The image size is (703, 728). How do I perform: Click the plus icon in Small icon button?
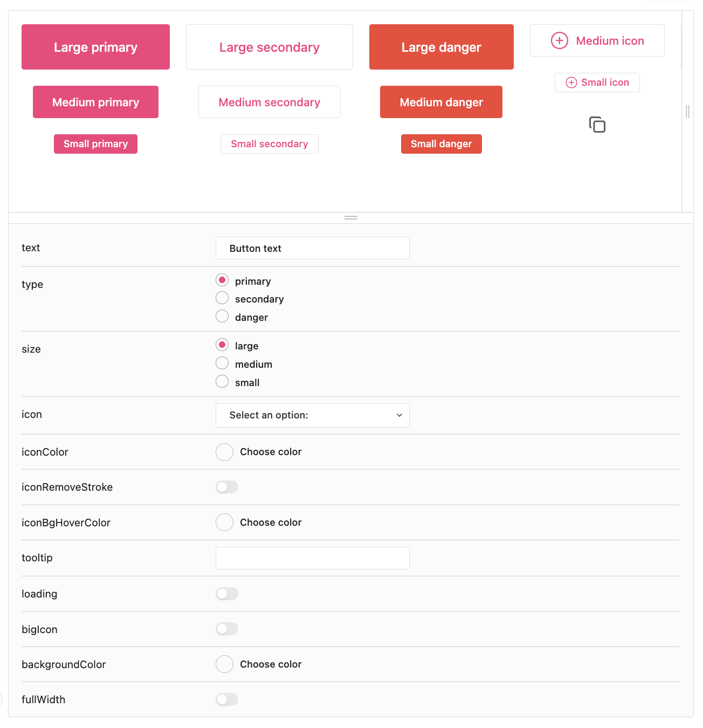click(571, 82)
